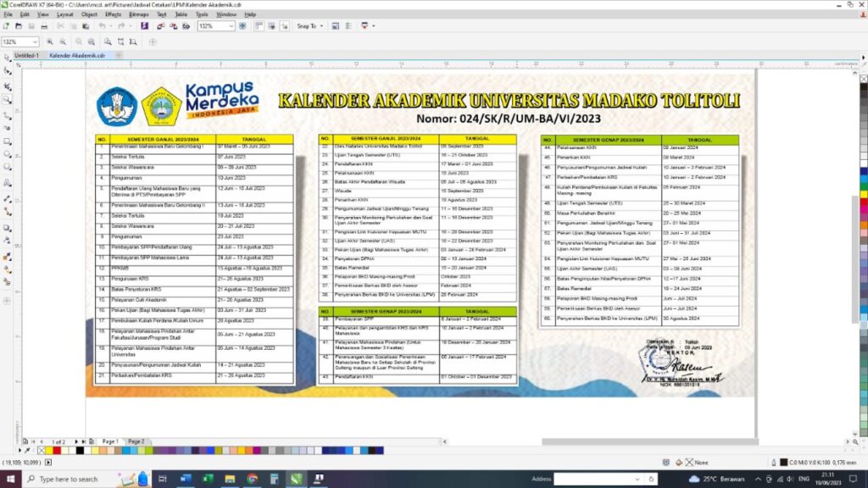The image size is (868, 488).
Task: Toggle Show Rulers button
Action: pyautogui.click(x=259, y=26)
